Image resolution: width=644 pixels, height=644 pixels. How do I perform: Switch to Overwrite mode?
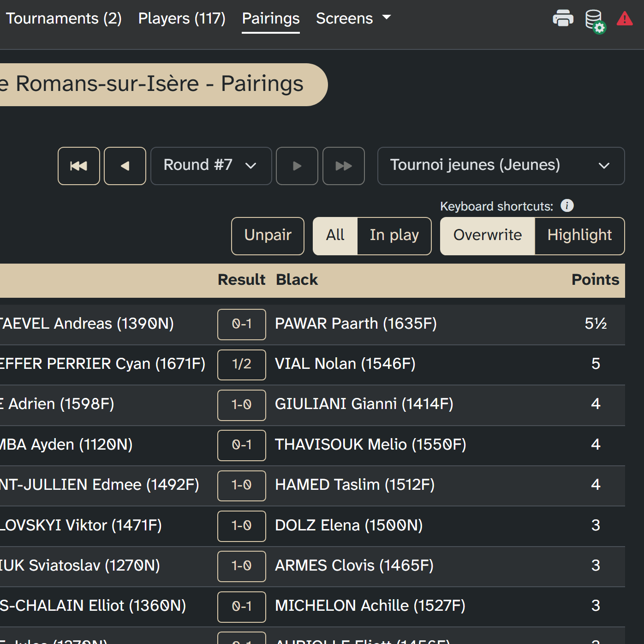[x=488, y=236]
